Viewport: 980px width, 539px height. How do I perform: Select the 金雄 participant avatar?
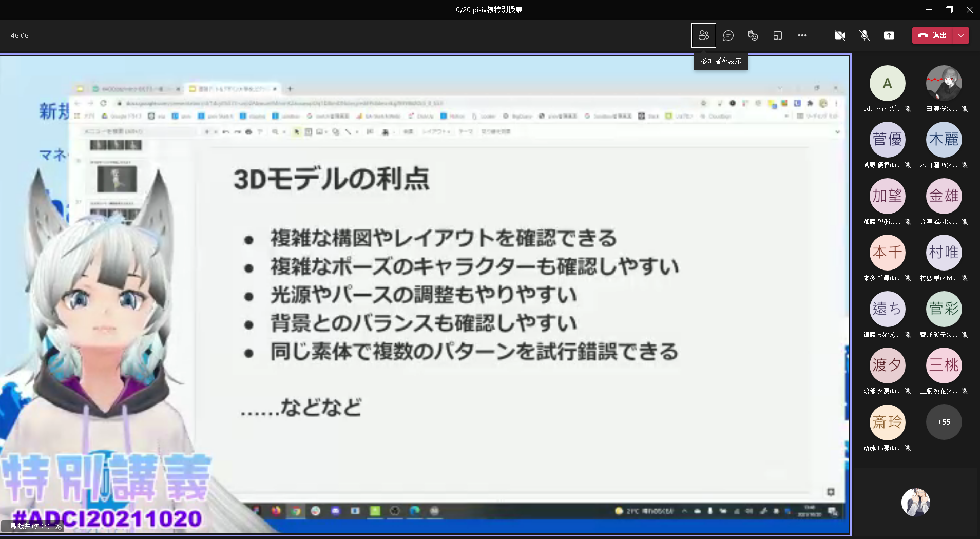(x=944, y=196)
